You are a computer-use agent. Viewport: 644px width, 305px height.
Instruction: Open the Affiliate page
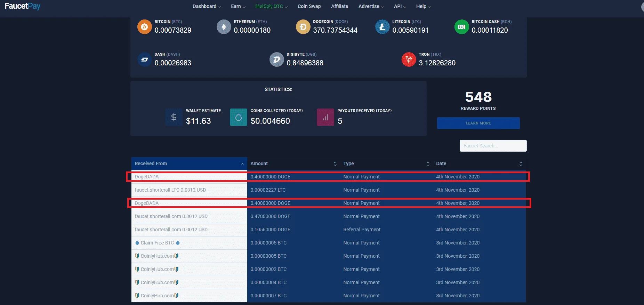point(339,6)
